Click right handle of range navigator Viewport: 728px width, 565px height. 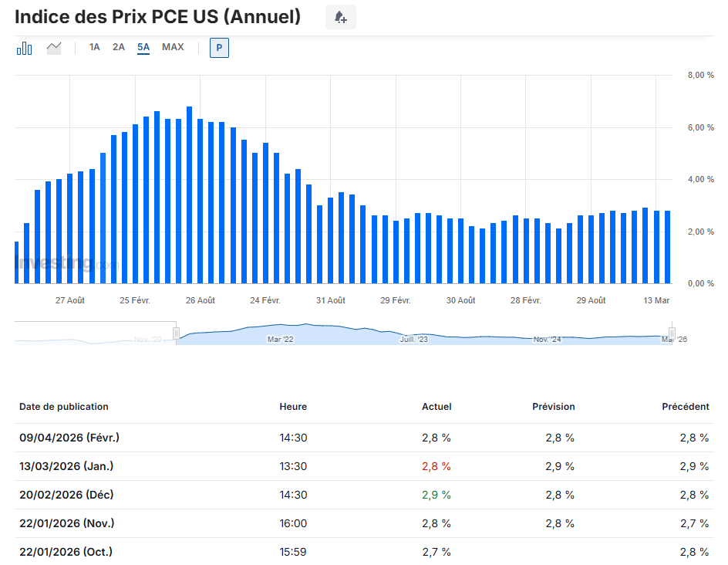pos(672,333)
